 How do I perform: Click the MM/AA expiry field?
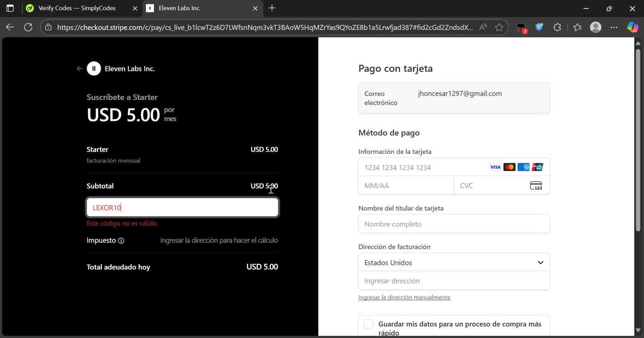[406, 185]
